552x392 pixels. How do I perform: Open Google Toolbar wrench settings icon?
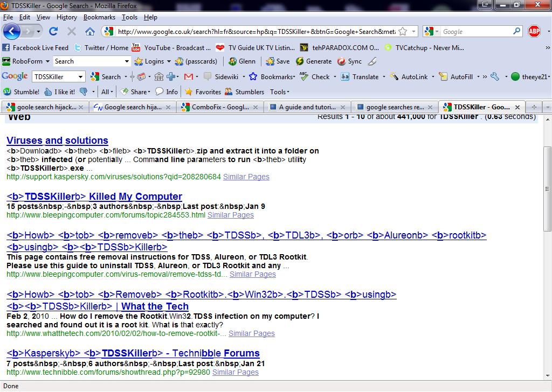[495, 76]
